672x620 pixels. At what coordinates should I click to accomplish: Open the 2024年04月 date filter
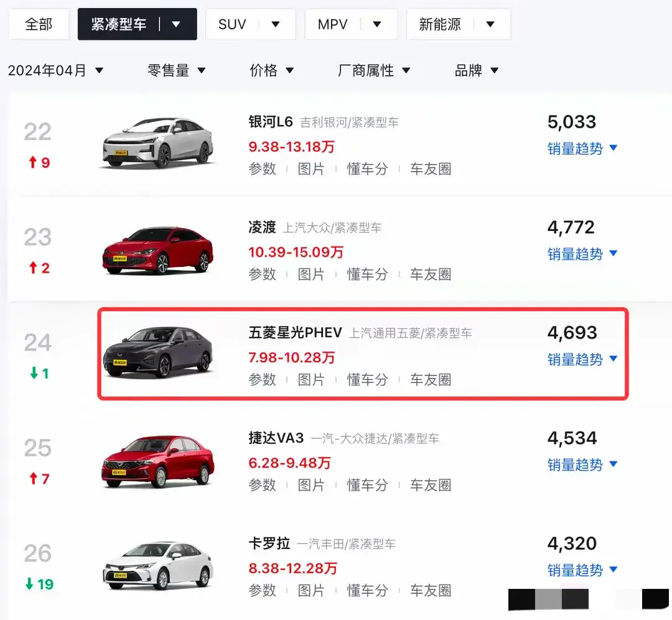point(55,70)
